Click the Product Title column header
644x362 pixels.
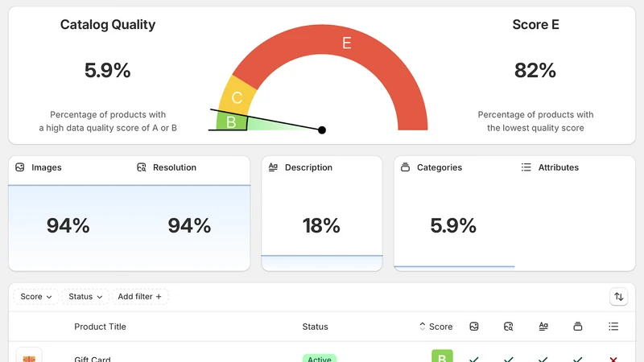tap(100, 327)
